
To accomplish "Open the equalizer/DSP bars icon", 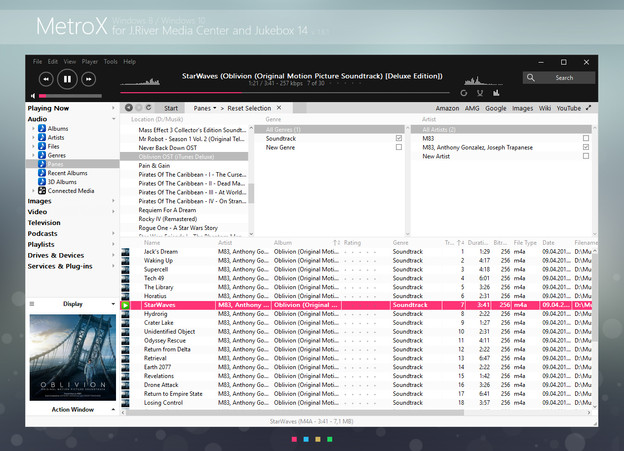I will coord(496,93).
